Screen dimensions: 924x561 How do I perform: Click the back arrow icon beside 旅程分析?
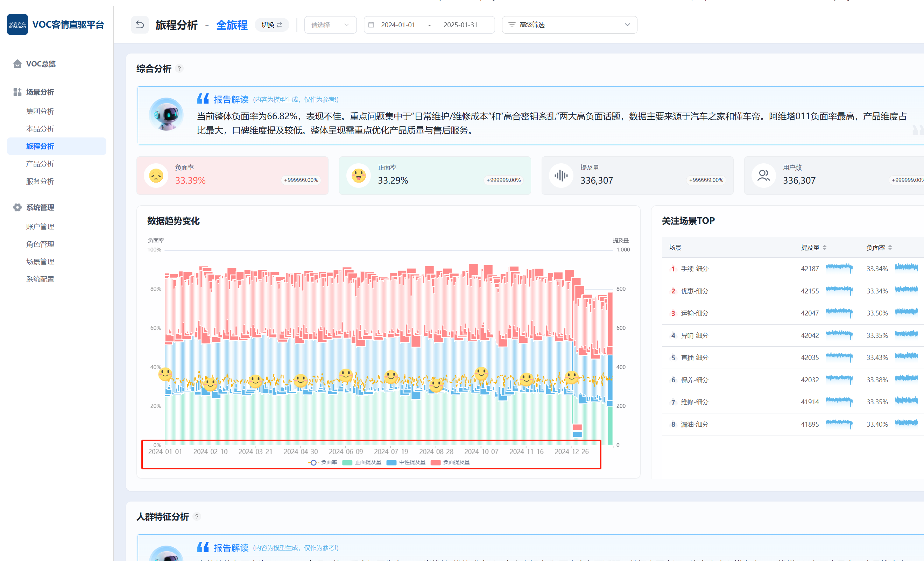click(140, 25)
